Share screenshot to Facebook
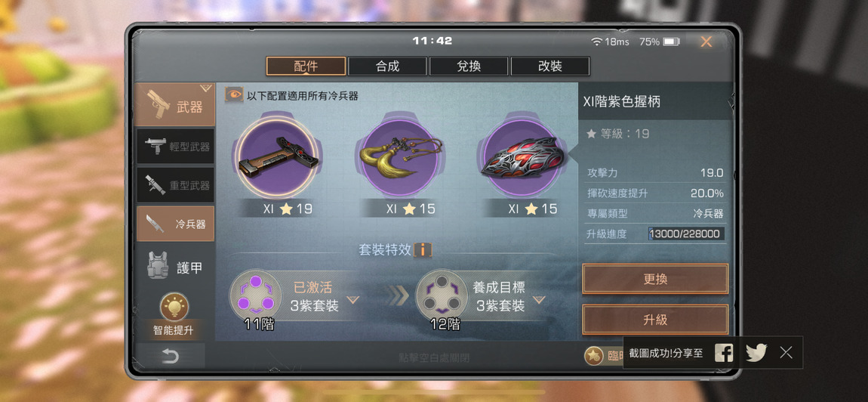 click(724, 353)
